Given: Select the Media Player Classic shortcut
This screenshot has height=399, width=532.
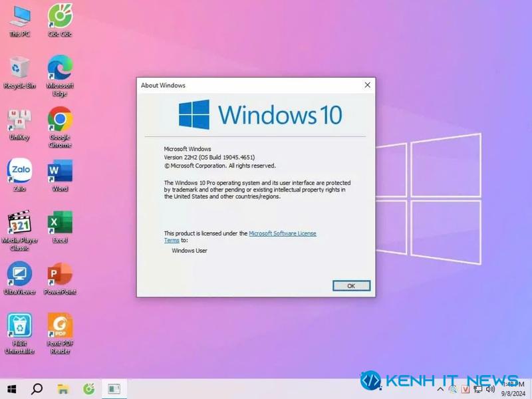Looking at the screenshot, I should click(19, 231).
